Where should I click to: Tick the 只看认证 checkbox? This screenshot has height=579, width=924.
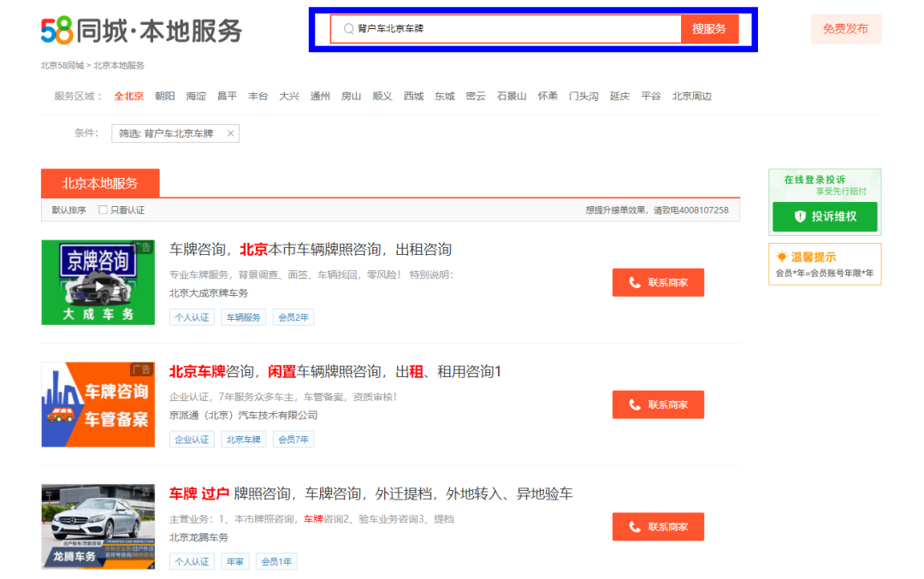pos(104,210)
